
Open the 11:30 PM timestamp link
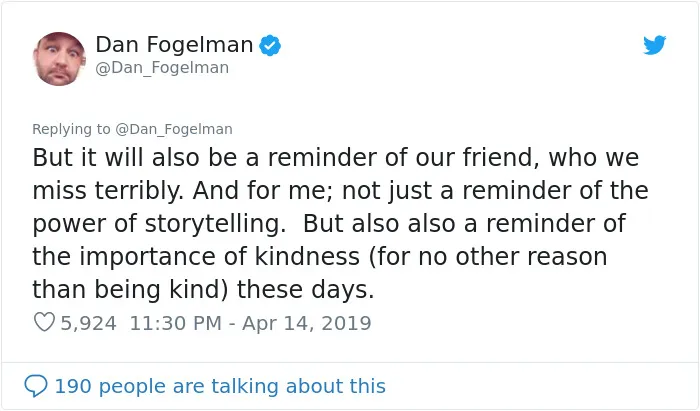[175, 323]
